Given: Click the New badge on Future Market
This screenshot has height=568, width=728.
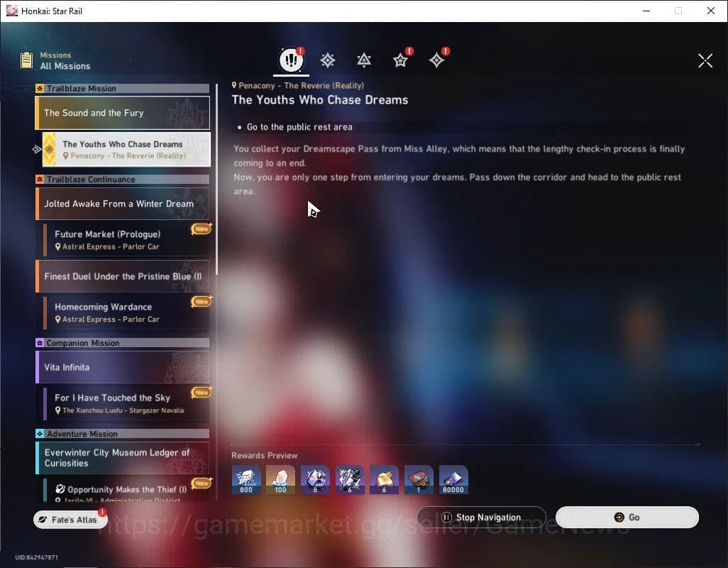Looking at the screenshot, I should point(202,229).
